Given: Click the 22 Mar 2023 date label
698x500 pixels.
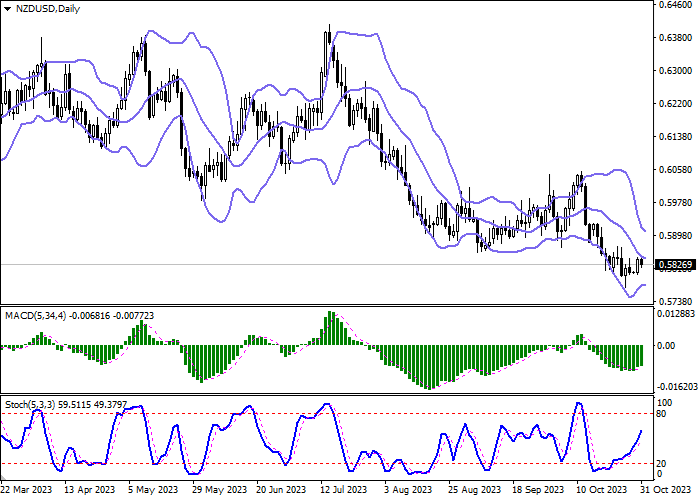Looking at the screenshot, I should pyautogui.click(x=27, y=491).
